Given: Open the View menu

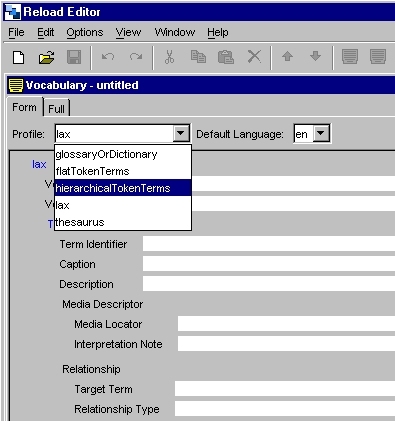Looking at the screenshot, I should click(x=128, y=32).
